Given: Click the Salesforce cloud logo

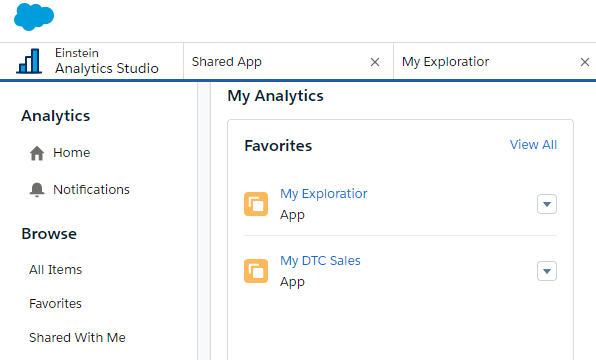Looking at the screenshot, I should (34, 17).
